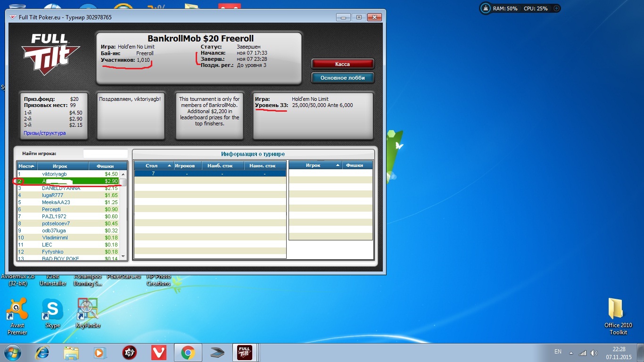Click the Поздравляем, viktoriyagb! message
Screen dimensions: 644x362
click(x=130, y=99)
